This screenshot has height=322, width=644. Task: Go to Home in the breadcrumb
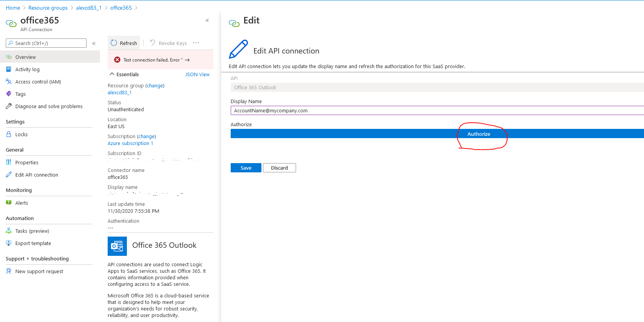(x=13, y=8)
